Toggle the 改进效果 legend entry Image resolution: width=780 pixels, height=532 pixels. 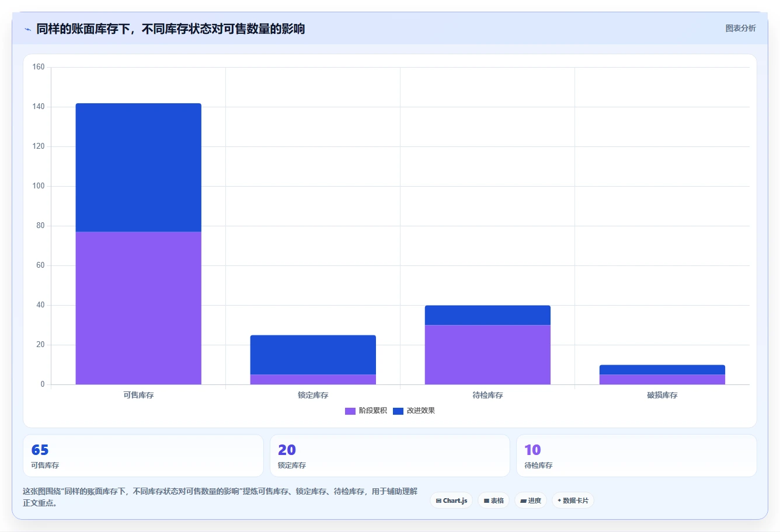click(x=414, y=411)
